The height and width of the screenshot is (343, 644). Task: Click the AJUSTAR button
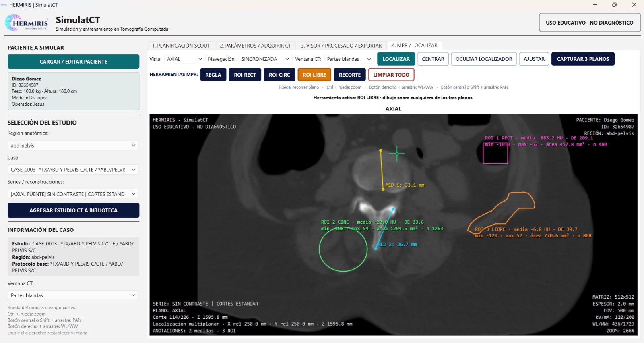coord(534,59)
